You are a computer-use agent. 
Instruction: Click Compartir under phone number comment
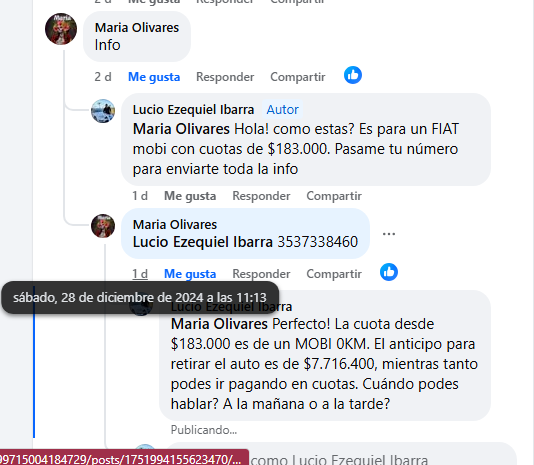334,274
